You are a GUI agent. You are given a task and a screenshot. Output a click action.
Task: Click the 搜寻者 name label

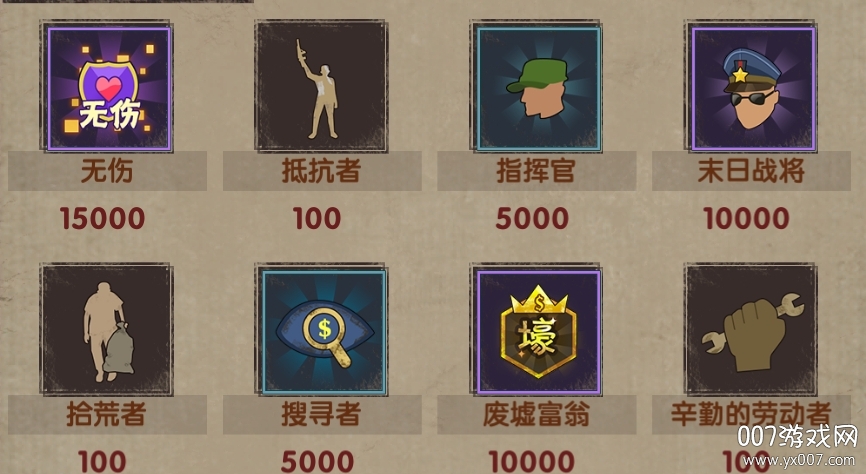coord(321,414)
